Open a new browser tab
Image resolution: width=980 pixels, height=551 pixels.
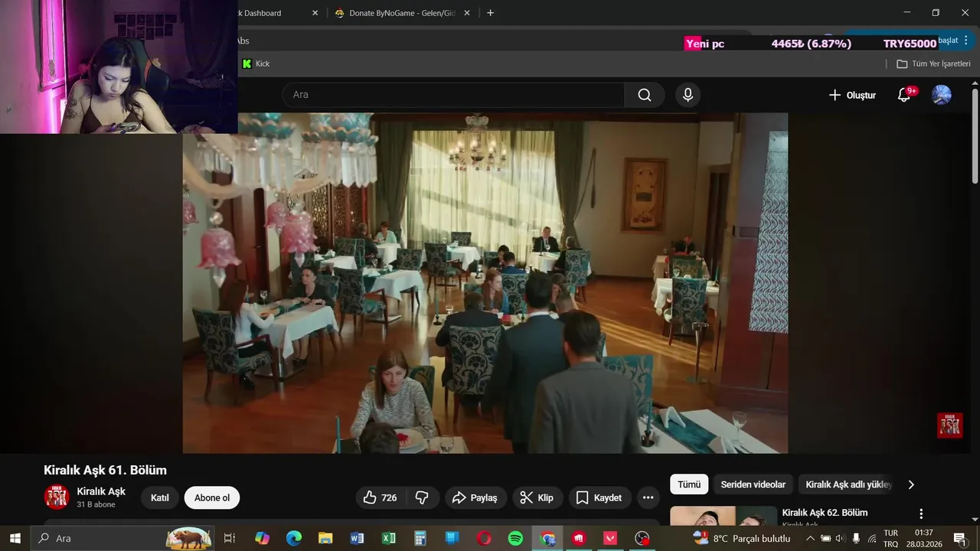490,13
